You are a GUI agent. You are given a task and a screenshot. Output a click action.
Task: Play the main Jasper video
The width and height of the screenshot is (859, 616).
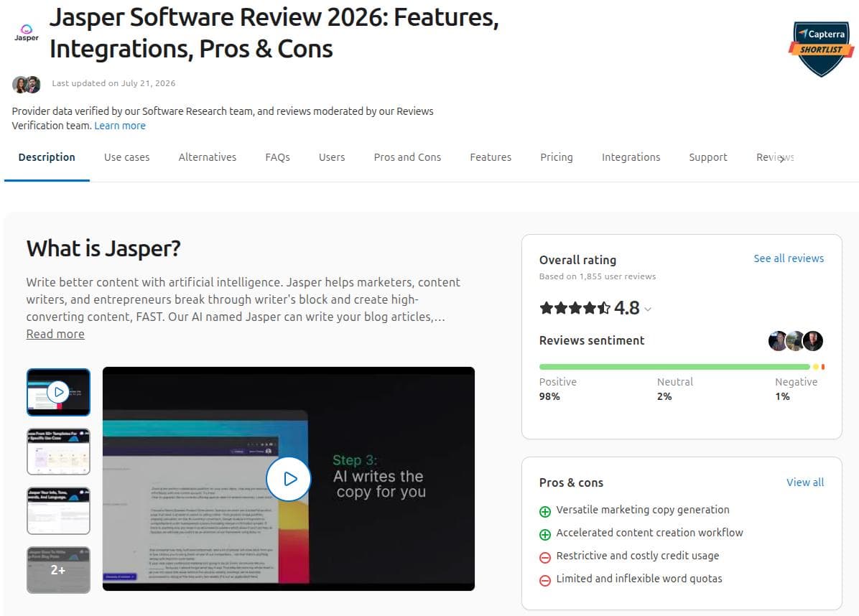289,479
